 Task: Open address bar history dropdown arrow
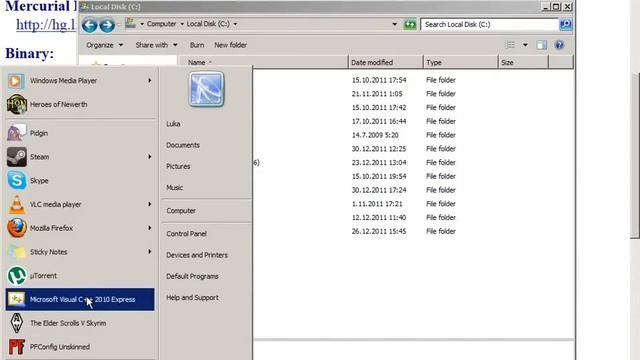(x=394, y=24)
